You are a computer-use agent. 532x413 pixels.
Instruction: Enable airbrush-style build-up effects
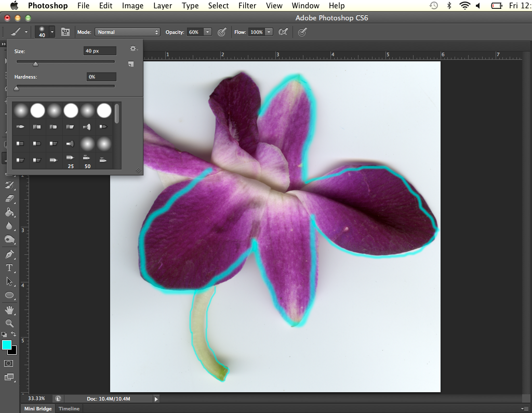[x=283, y=32]
